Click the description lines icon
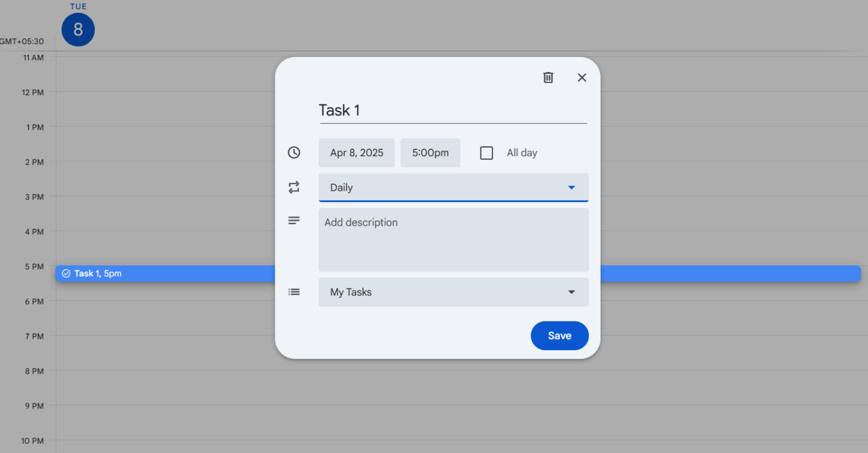This screenshot has height=453, width=868. (x=294, y=220)
